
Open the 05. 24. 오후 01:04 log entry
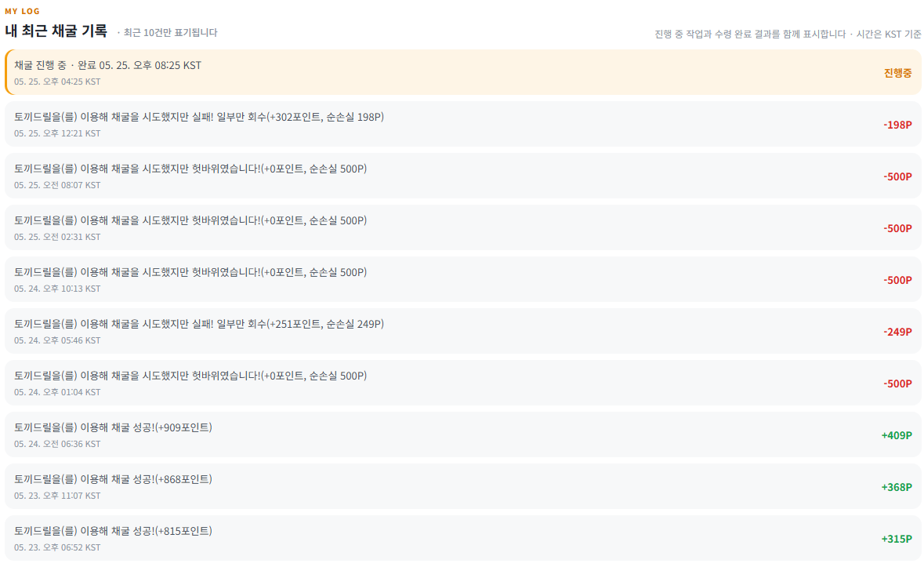coord(462,383)
